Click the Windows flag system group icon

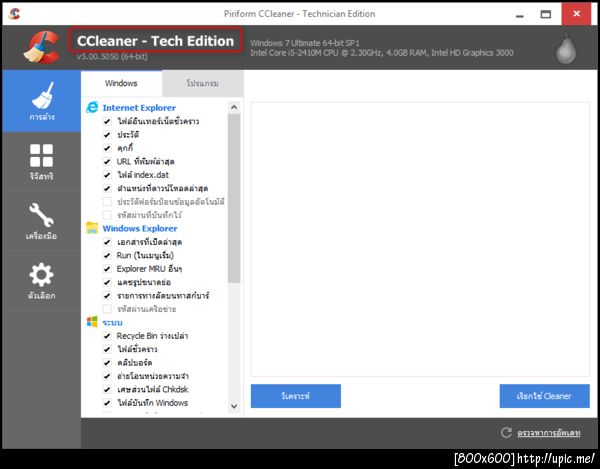[92, 322]
